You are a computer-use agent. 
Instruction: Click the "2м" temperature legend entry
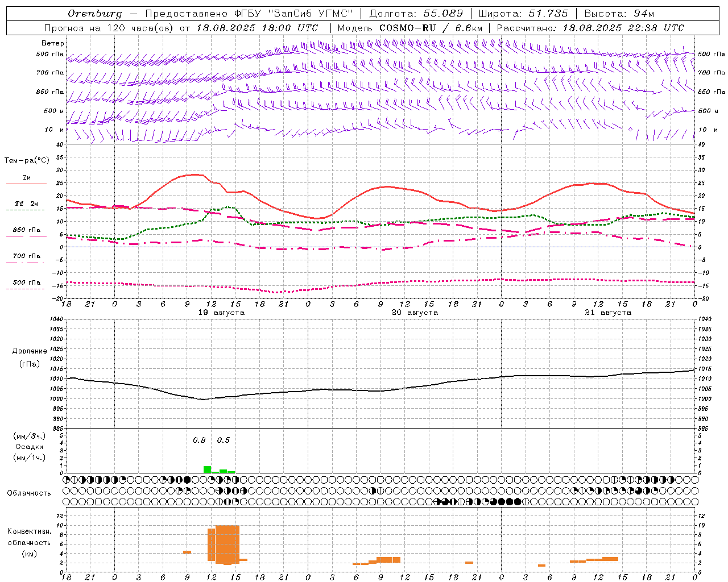click(27, 177)
